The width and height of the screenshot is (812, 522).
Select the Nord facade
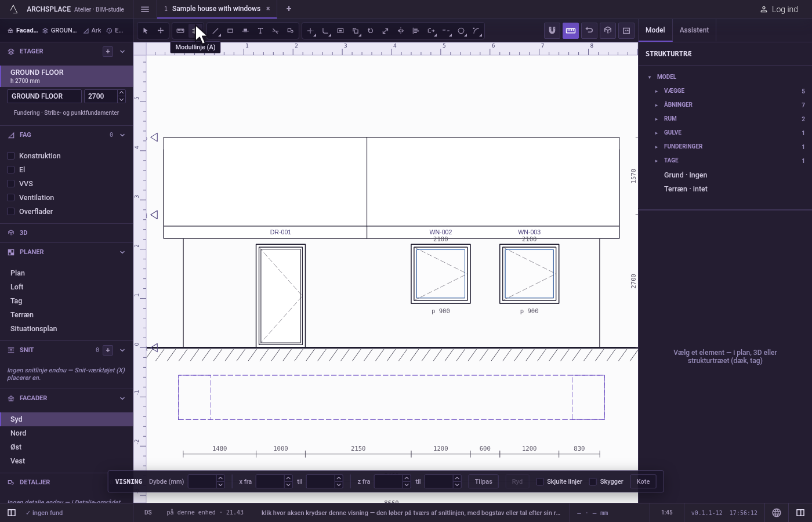click(x=66, y=433)
